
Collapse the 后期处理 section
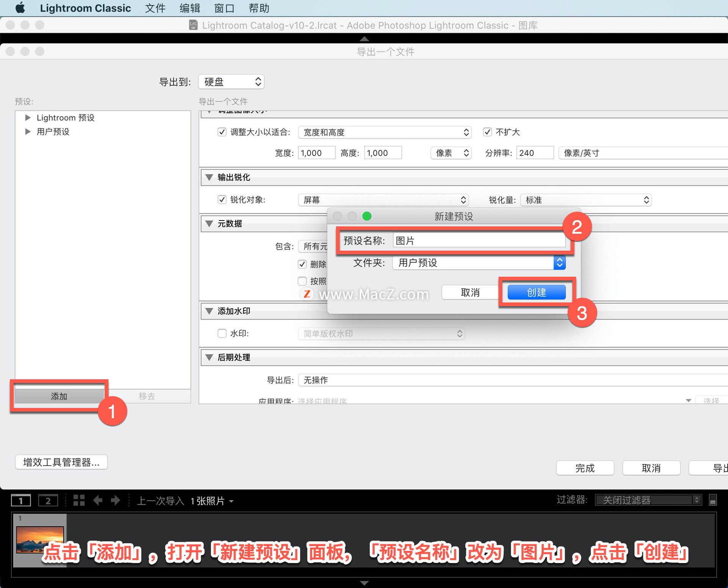point(209,357)
